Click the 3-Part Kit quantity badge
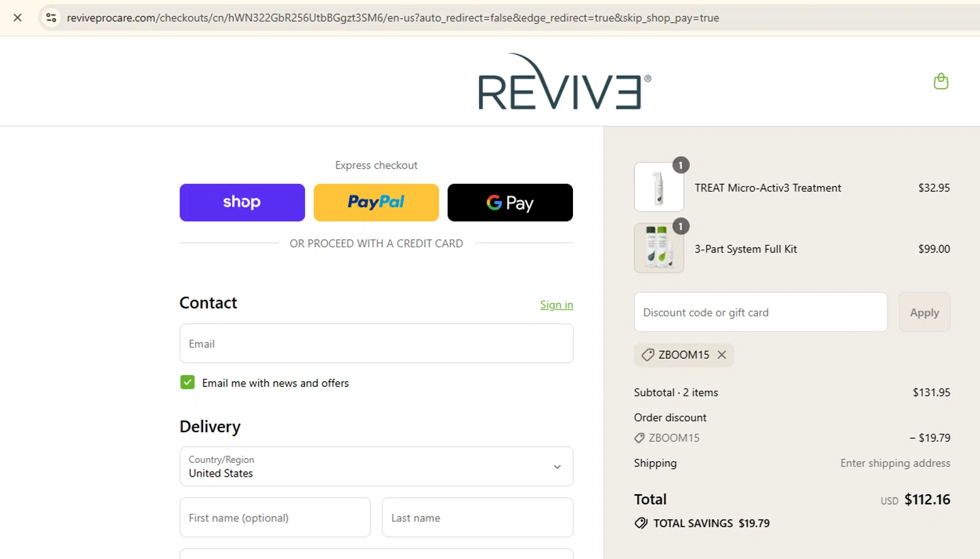The image size is (980, 559). [x=681, y=226]
